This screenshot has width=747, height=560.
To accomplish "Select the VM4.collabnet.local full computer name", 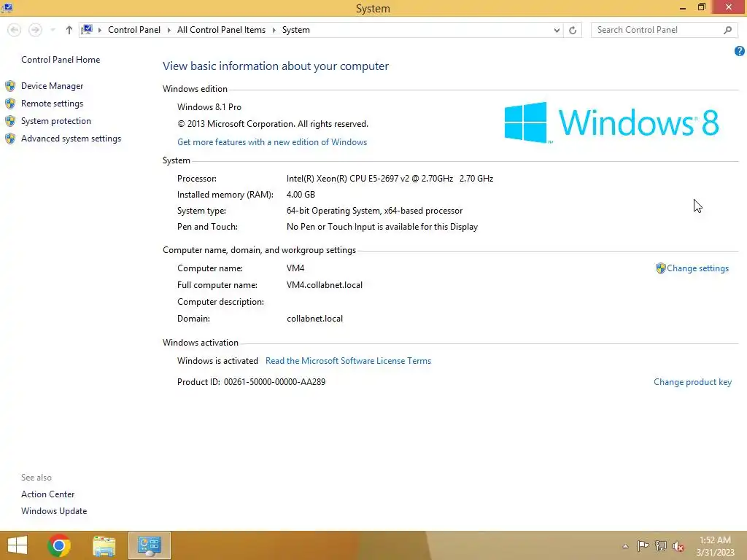I will pos(325,285).
